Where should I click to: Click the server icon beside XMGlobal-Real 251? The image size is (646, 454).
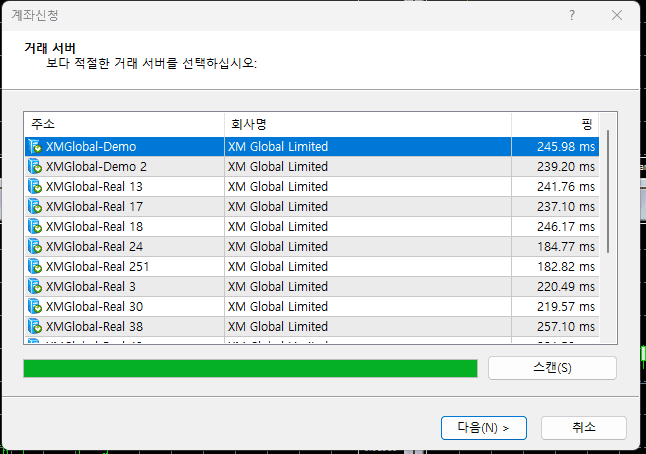click(x=35, y=267)
